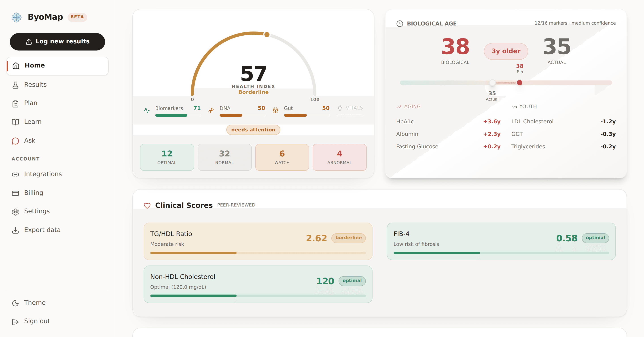Click the GGT youth row

563,134
